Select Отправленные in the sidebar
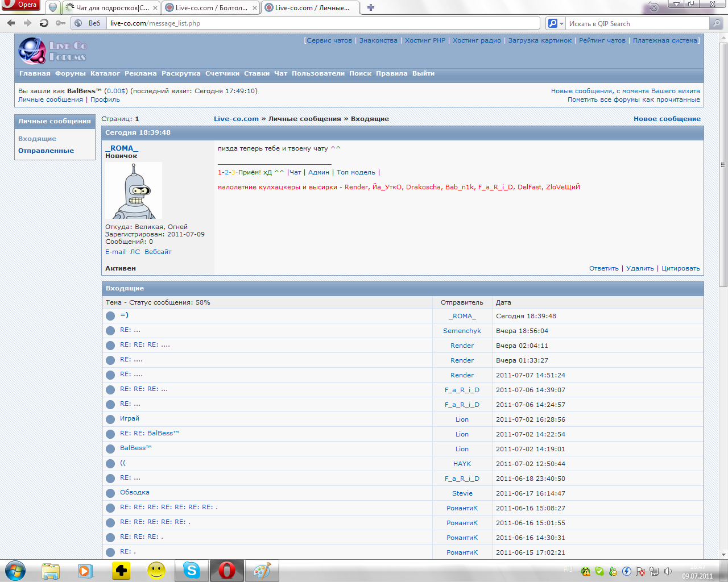This screenshot has width=728, height=582. tap(46, 151)
